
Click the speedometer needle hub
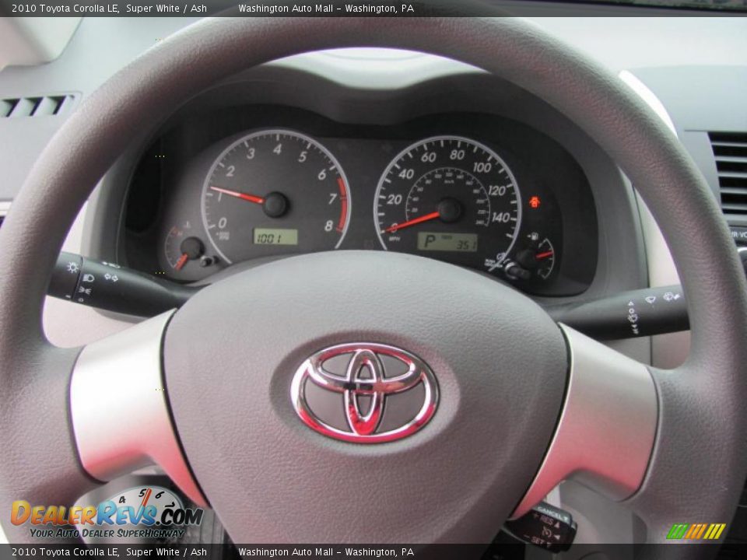[x=449, y=210]
